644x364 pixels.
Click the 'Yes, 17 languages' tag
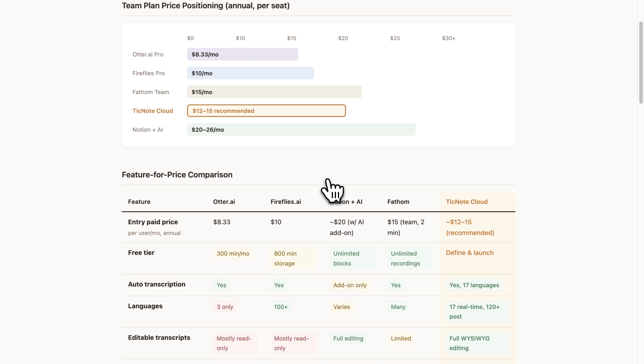pyautogui.click(x=474, y=285)
